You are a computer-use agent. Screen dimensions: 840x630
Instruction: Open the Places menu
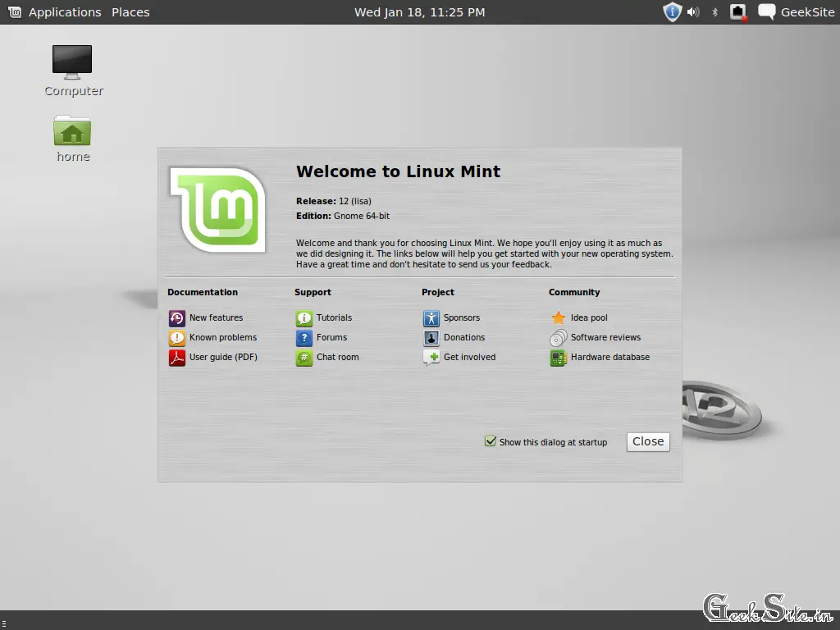coord(130,12)
